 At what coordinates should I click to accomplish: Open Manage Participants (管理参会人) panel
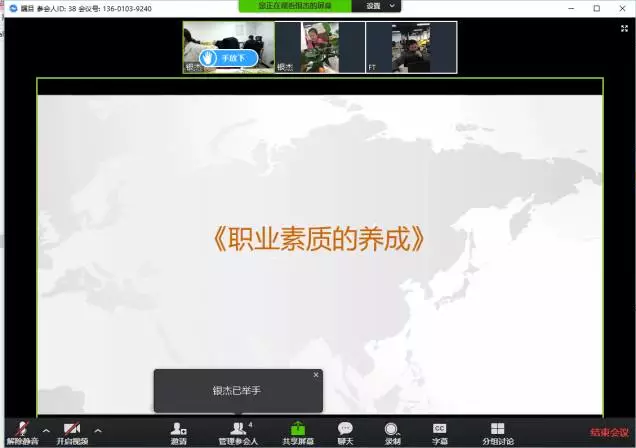[238, 429]
